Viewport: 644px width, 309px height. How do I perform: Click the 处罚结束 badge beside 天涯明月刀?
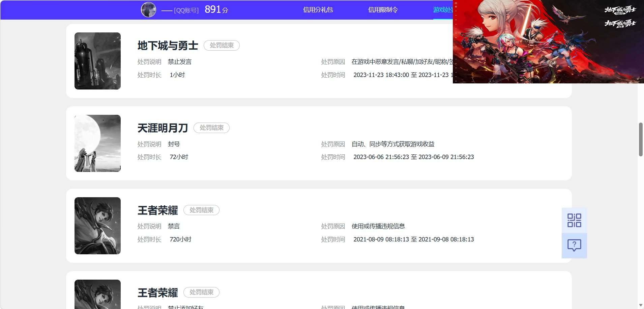[211, 128]
